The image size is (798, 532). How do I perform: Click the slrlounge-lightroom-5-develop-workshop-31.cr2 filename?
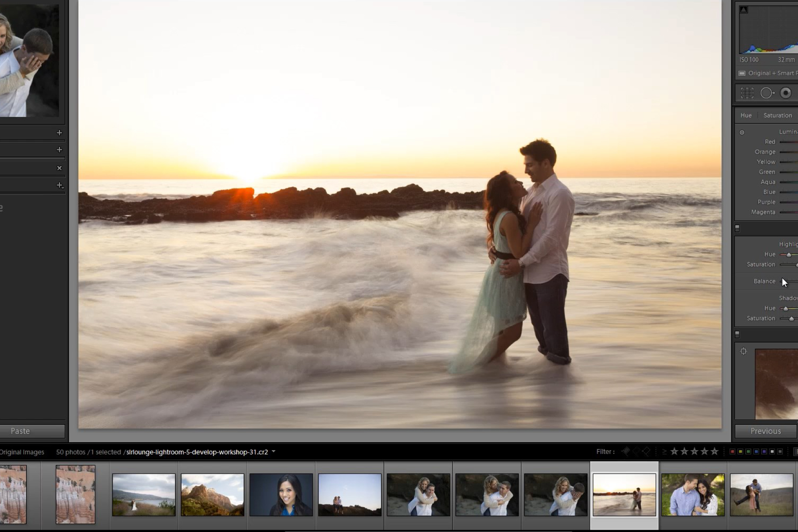tap(197, 452)
